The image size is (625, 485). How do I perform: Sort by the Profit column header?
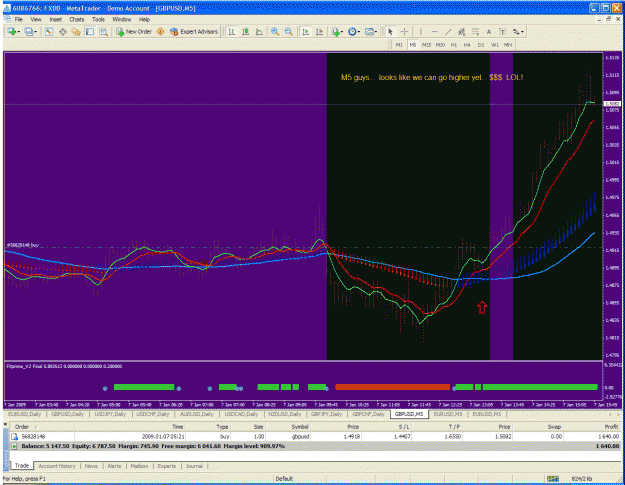[611, 426]
